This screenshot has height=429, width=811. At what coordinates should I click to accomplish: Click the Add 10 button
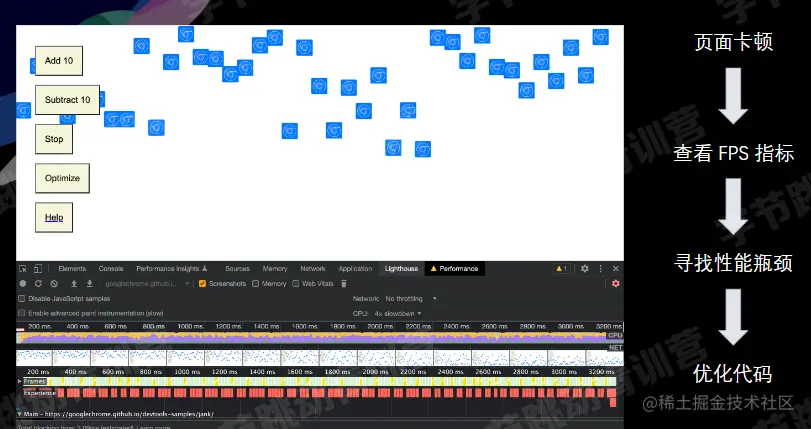59,61
